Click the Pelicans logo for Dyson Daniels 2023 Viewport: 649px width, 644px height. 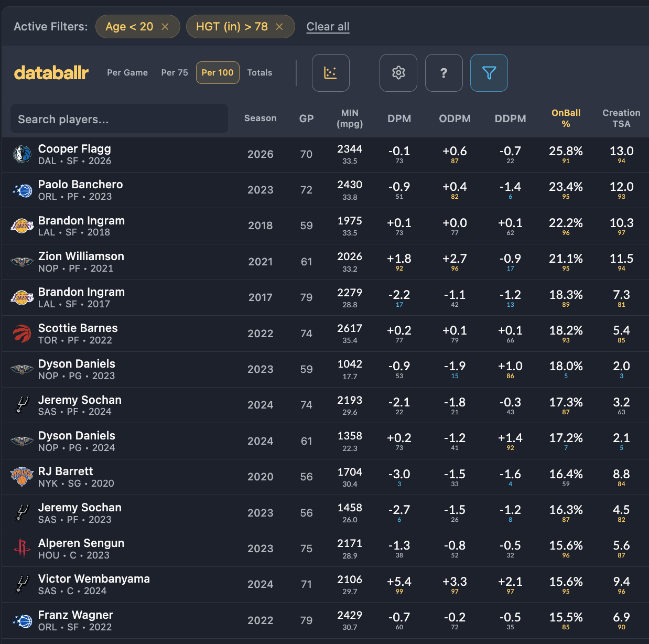22,369
